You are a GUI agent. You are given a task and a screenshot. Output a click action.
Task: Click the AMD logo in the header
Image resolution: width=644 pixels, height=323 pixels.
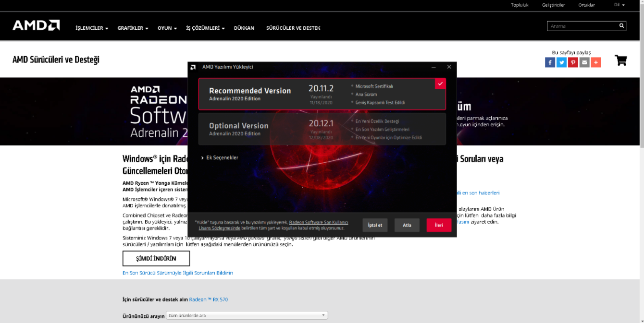(x=36, y=25)
